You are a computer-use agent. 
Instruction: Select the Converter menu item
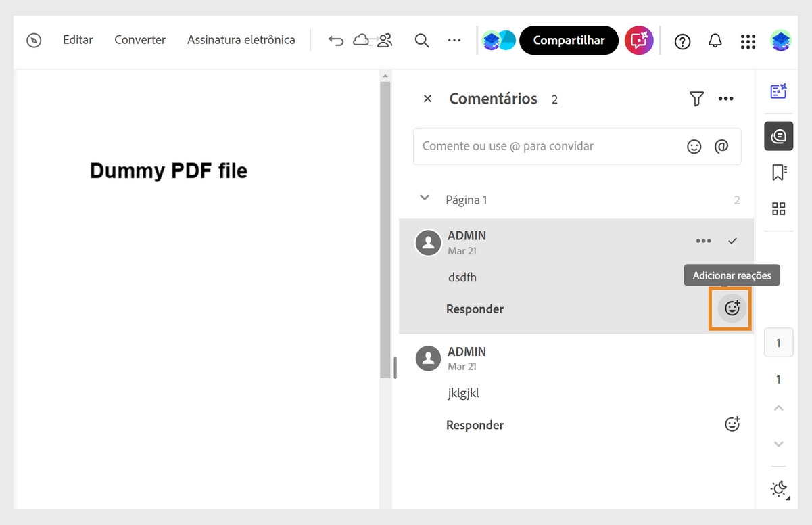pyautogui.click(x=139, y=40)
